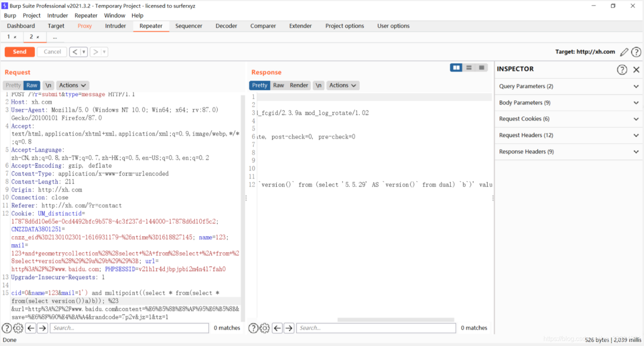Open the request Actions dropdown

coord(73,85)
